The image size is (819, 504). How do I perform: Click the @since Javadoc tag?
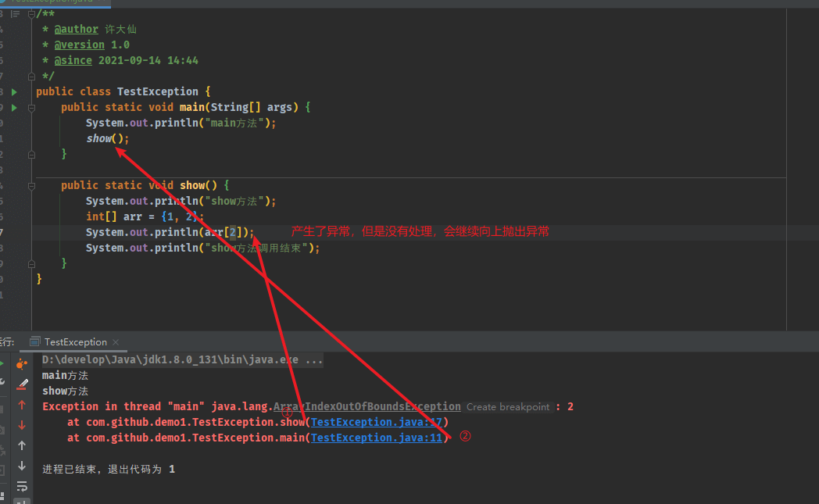pyautogui.click(x=73, y=61)
